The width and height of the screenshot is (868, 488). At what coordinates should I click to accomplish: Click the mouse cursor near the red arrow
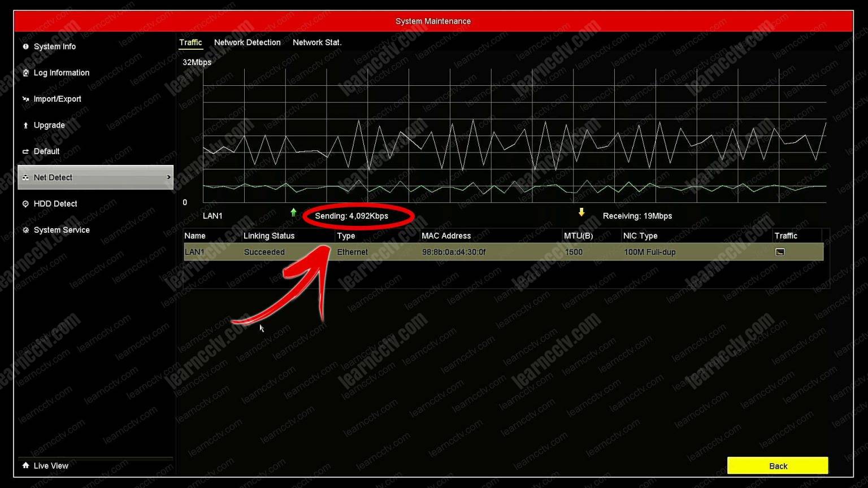261,328
